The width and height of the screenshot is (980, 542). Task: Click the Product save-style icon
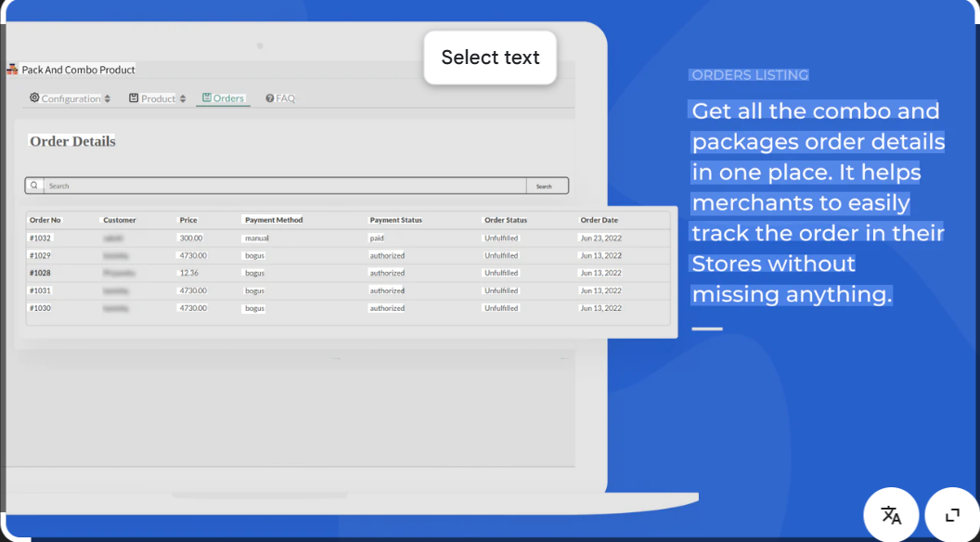click(x=134, y=97)
